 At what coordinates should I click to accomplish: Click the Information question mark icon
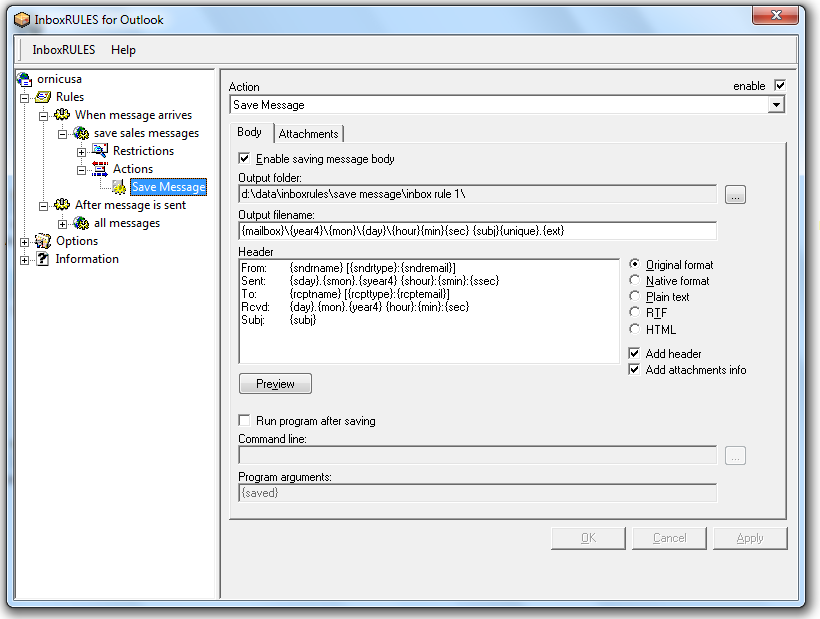pyautogui.click(x=43, y=259)
